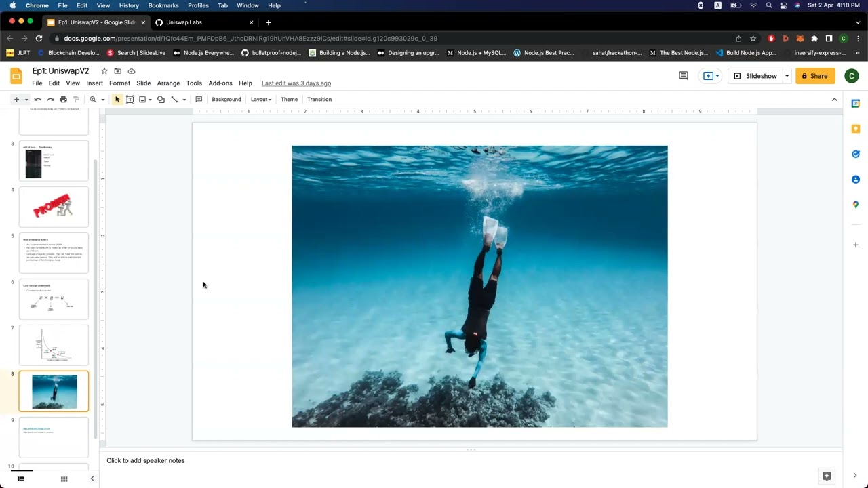Click the redo arrow in toolbar

[51, 100]
